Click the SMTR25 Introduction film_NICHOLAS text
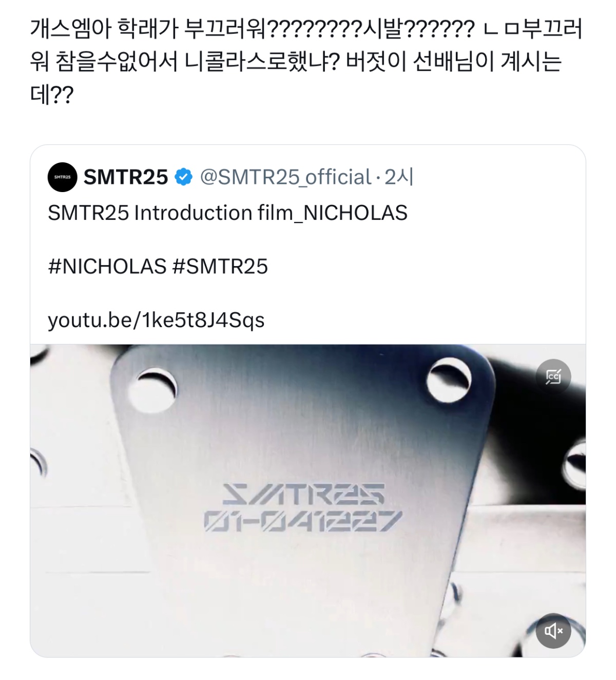This screenshot has height=680, width=616. coord(227,213)
